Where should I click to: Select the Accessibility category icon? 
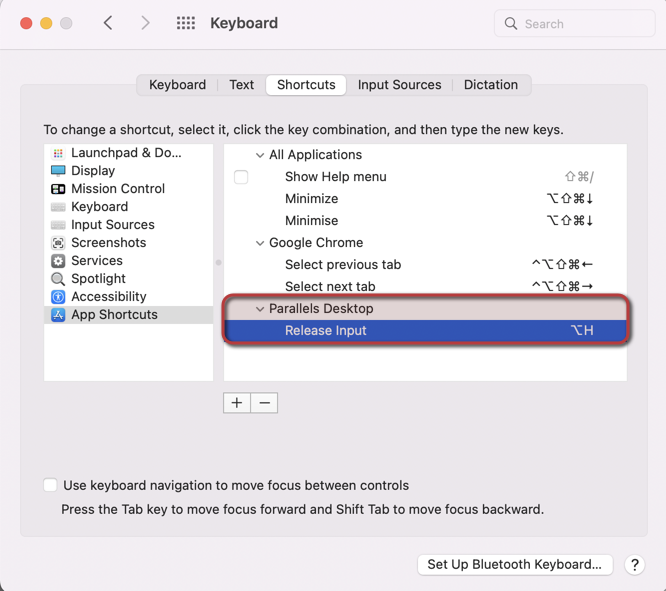point(58,297)
